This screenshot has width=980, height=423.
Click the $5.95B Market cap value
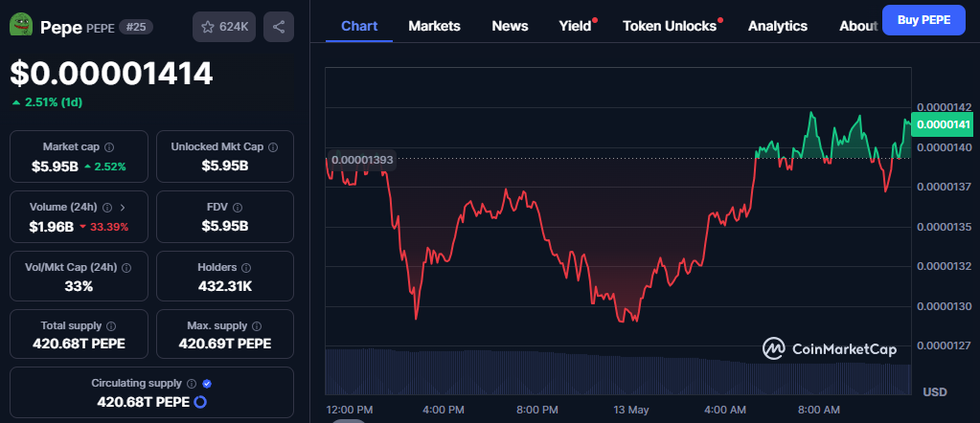[55, 167]
